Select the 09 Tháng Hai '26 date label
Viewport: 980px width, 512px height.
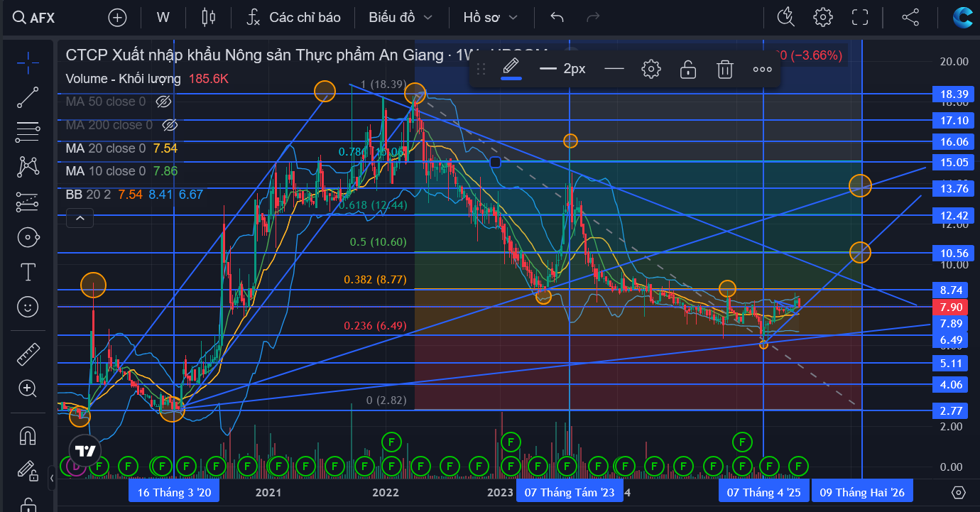[x=862, y=492]
